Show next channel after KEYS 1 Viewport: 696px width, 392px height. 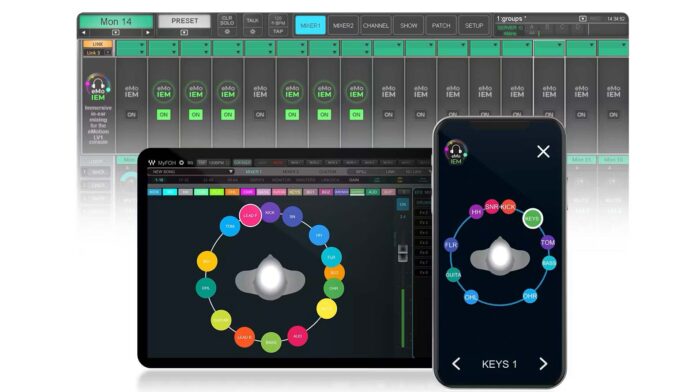543,364
